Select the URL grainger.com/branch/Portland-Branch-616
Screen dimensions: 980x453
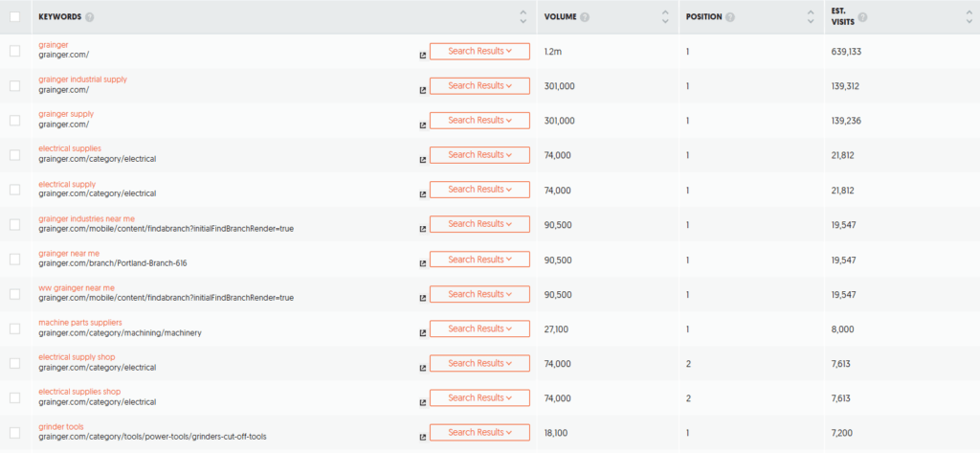click(113, 263)
